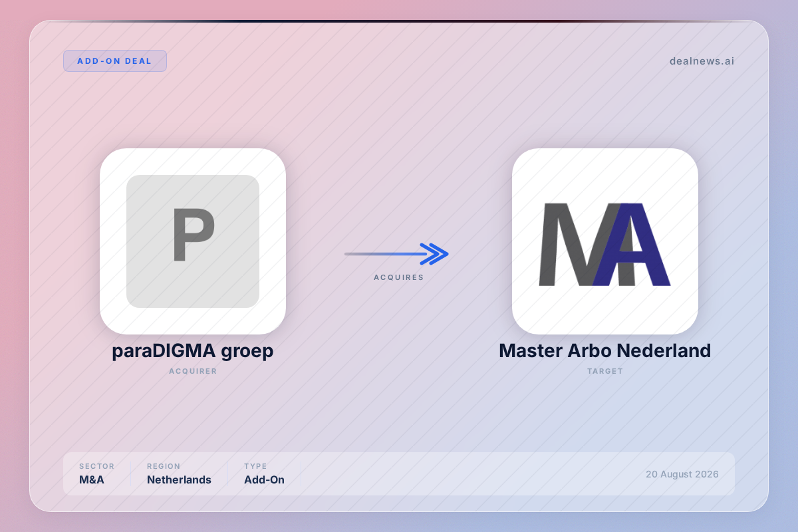Screen dimensions: 798x532
Task: Click the Netherlands region value
Action: pos(179,479)
